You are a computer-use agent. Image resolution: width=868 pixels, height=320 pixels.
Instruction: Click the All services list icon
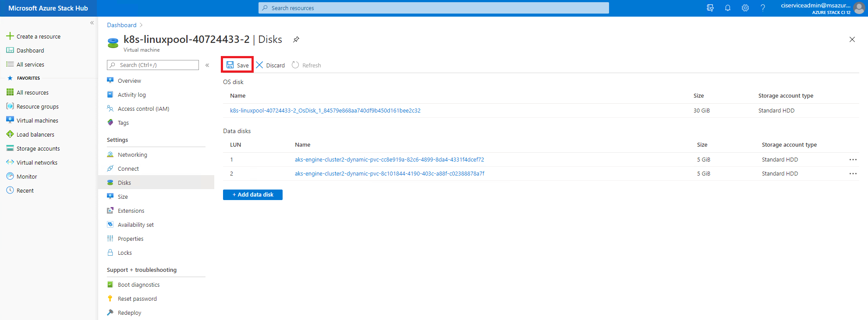tap(10, 64)
